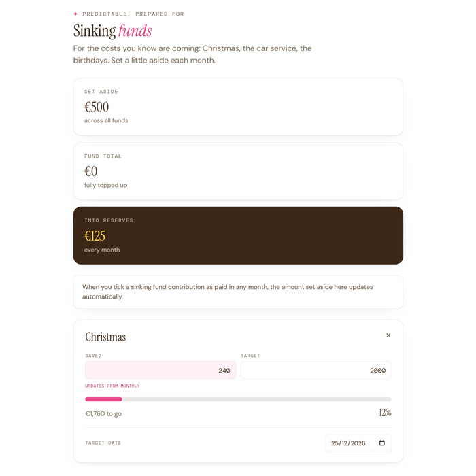Image resolution: width=476 pixels, height=476 pixels.
Task: Edit the Saved amount field showing 240
Action: [x=160, y=370]
